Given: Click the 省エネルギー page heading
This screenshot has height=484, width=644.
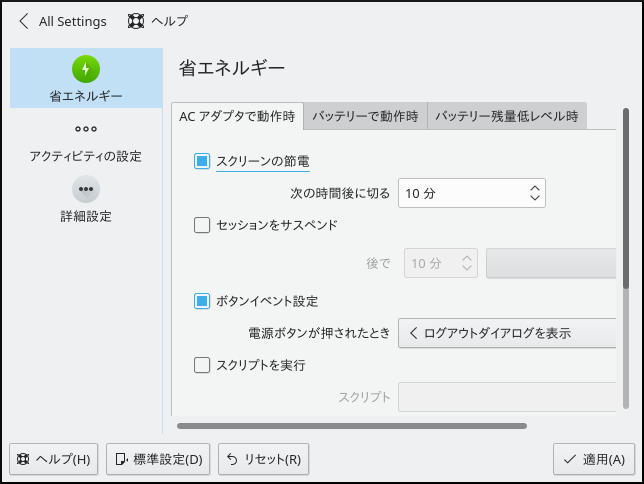Looking at the screenshot, I should [232, 68].
